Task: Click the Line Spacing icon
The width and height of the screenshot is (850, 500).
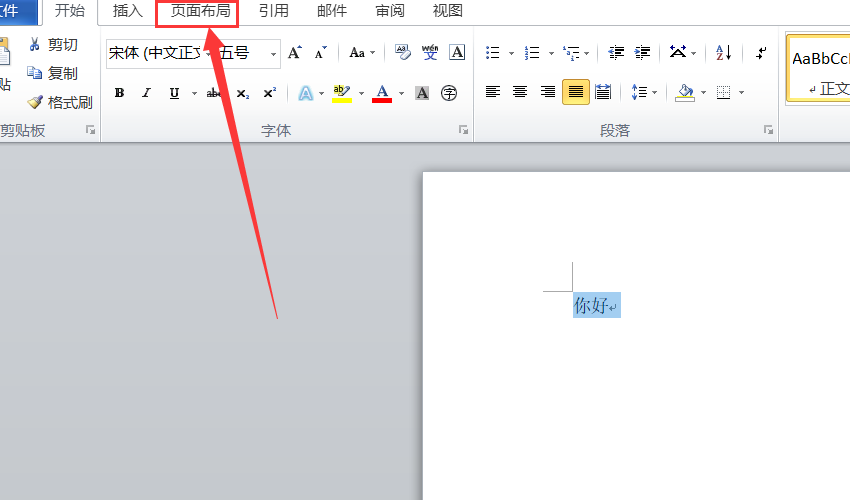Action: 639,92
